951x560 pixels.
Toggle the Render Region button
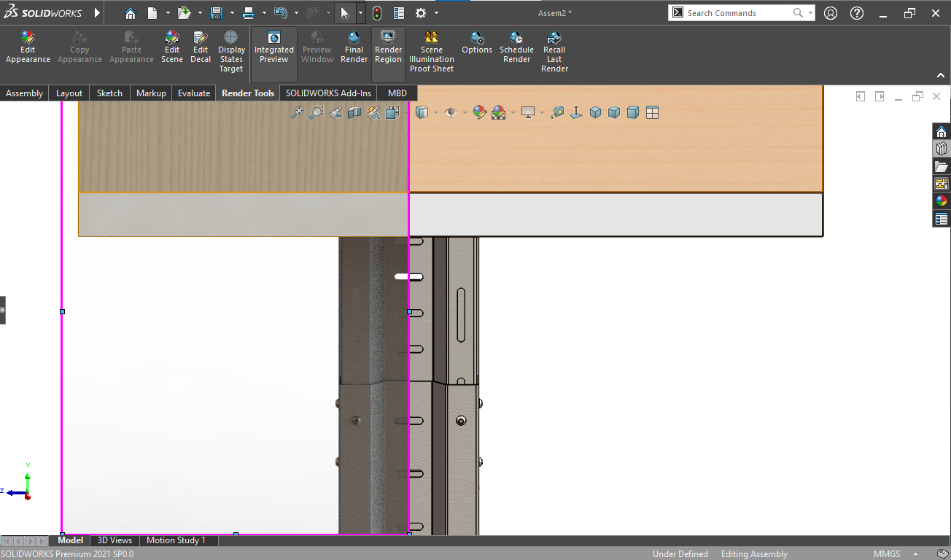click(x=388, y=47)
